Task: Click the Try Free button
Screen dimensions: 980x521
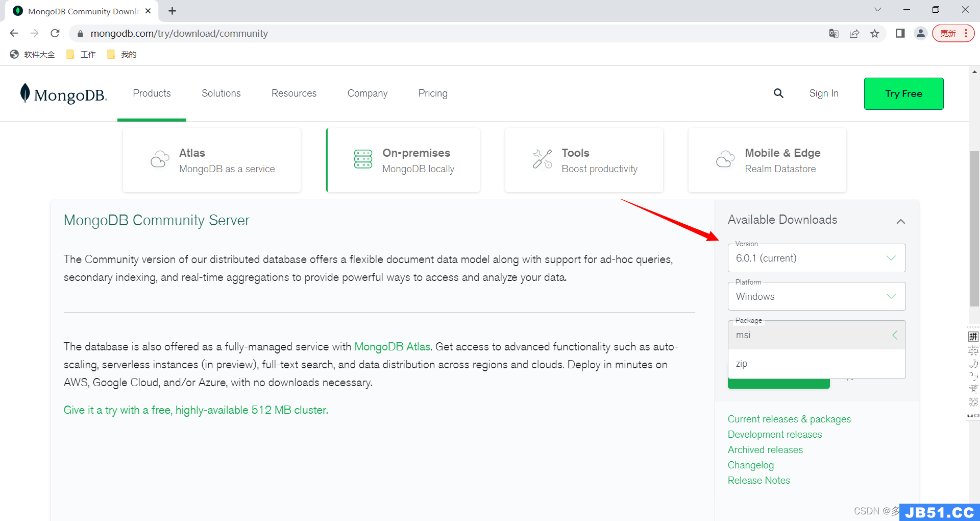Action: (x=903, y=93)
